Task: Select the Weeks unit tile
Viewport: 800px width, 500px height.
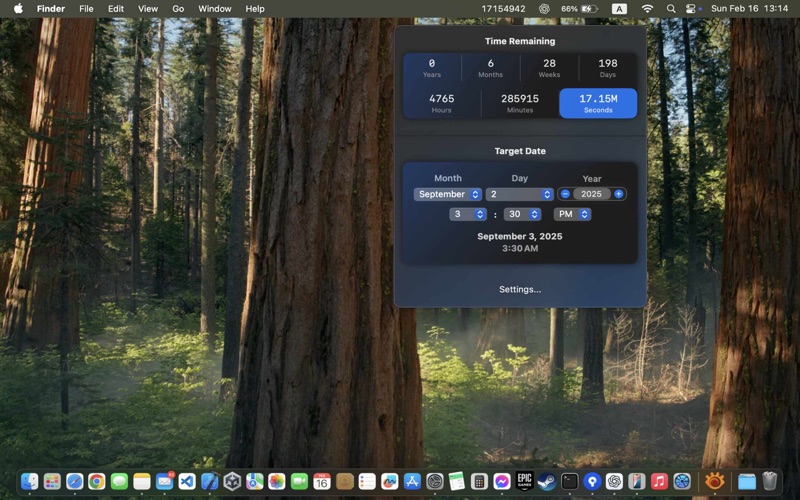Action: click(x=549, y=68)
